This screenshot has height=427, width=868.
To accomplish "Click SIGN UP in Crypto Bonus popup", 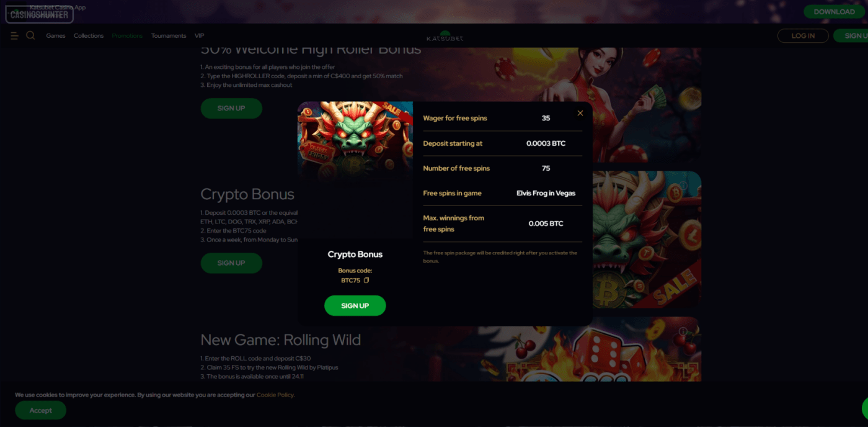I will point(355,305).
